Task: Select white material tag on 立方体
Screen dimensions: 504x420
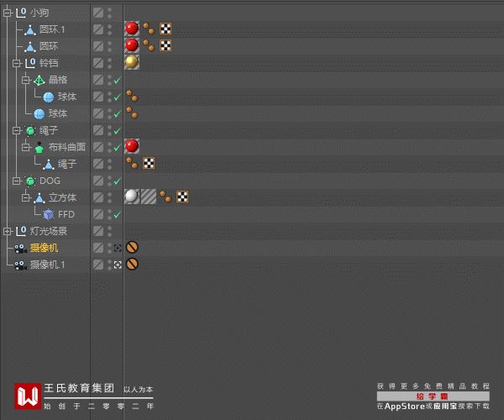Action: (132, 197)
